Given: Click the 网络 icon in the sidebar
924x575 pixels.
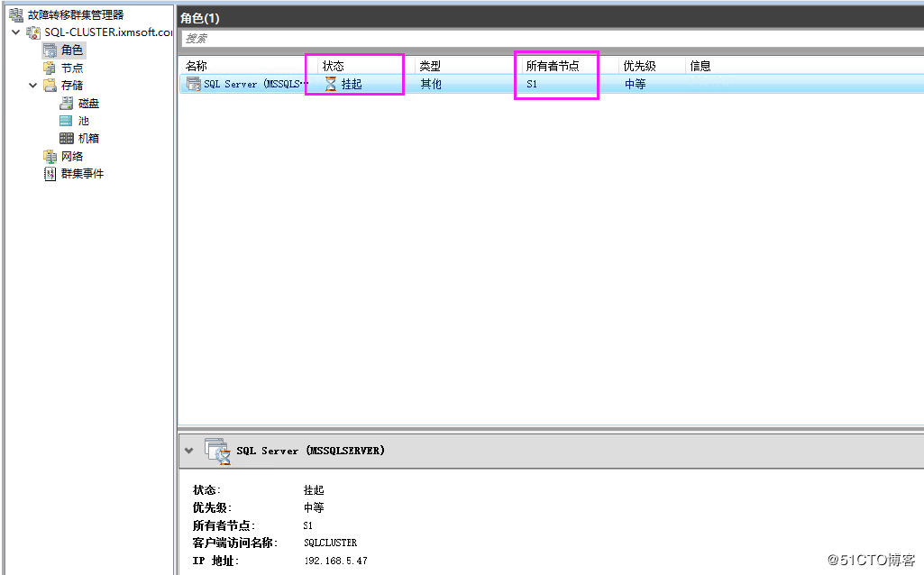Looking at the screenshot, I should click(x=51, y=156).
